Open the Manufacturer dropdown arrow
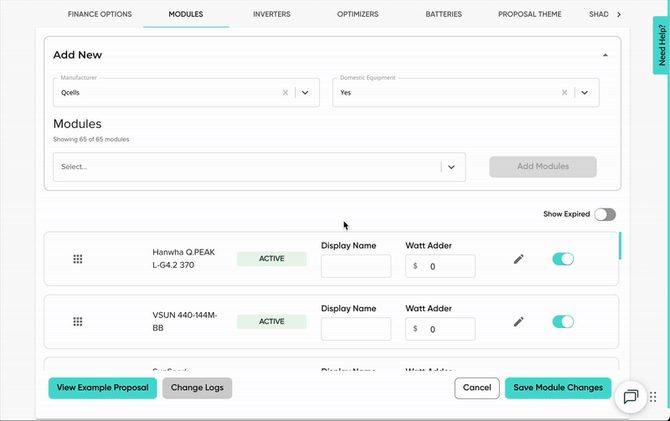Image resolution: width=670 pixels, height=421 pixels. coord(305,92)
